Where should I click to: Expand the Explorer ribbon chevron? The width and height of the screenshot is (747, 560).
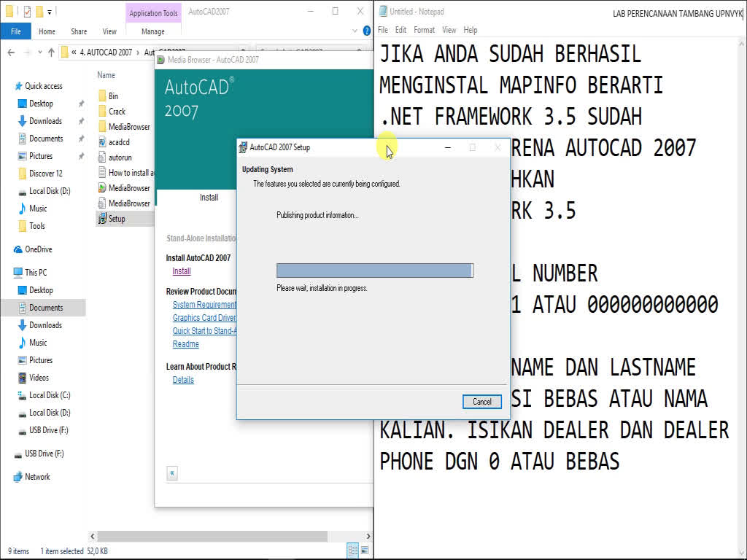[355, 31]
